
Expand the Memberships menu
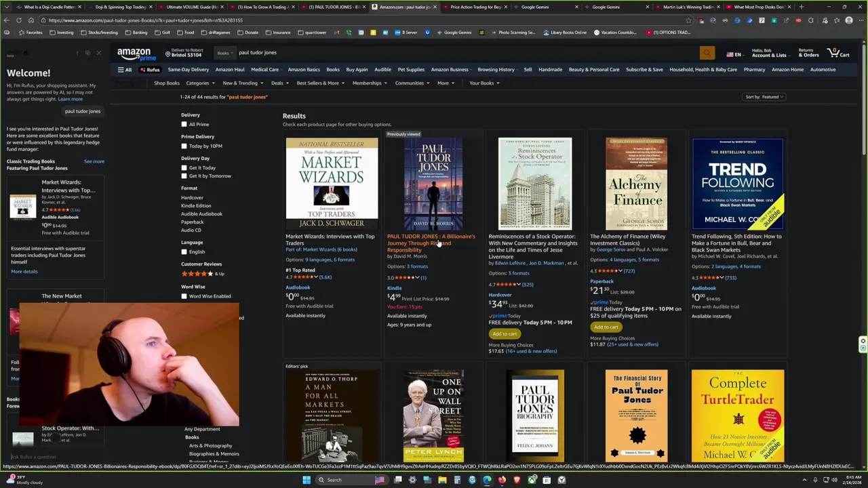(370, 83)
